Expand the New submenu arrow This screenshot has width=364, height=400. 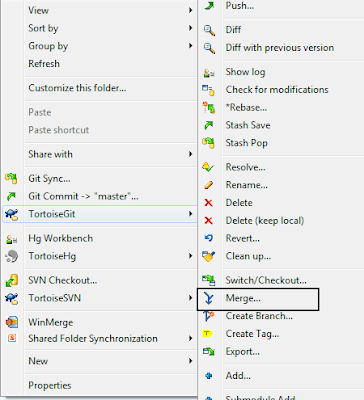click(190, 361)
